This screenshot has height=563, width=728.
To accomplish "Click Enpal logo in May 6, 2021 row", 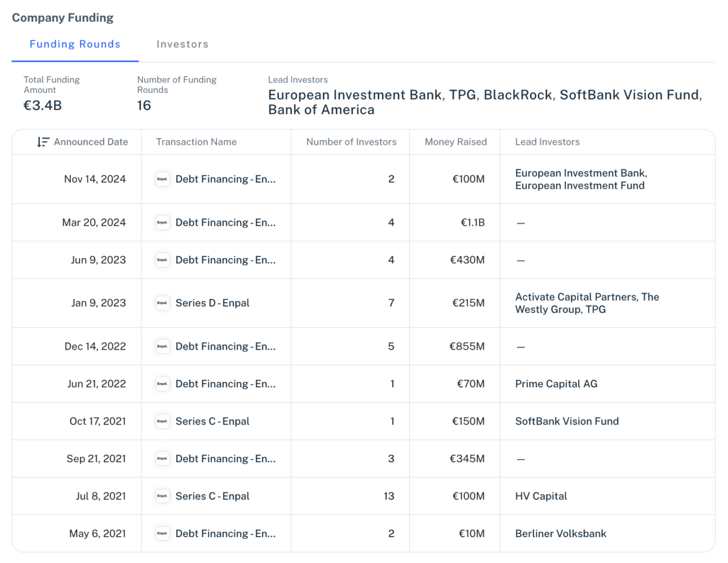I will point(162,533).
